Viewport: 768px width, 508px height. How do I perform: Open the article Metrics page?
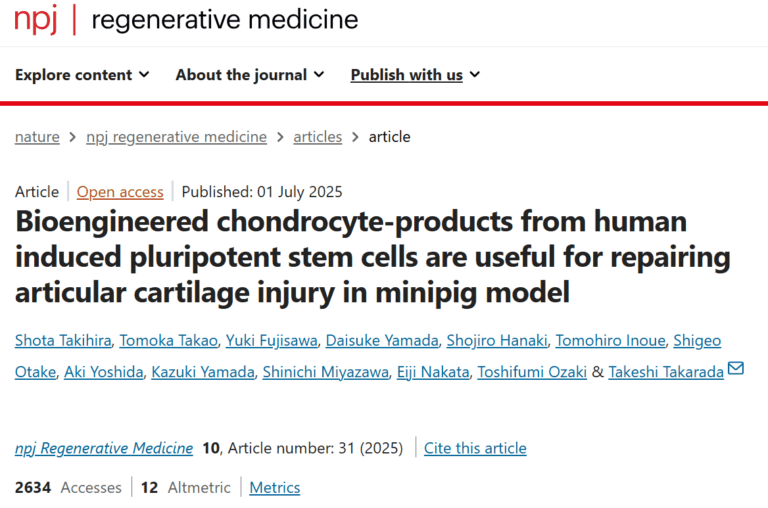pos(275,488)
